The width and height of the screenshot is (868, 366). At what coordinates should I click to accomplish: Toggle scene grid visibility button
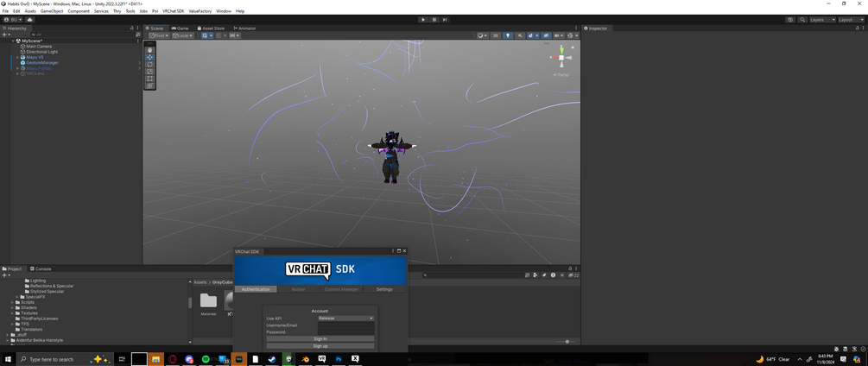point(205,35)
